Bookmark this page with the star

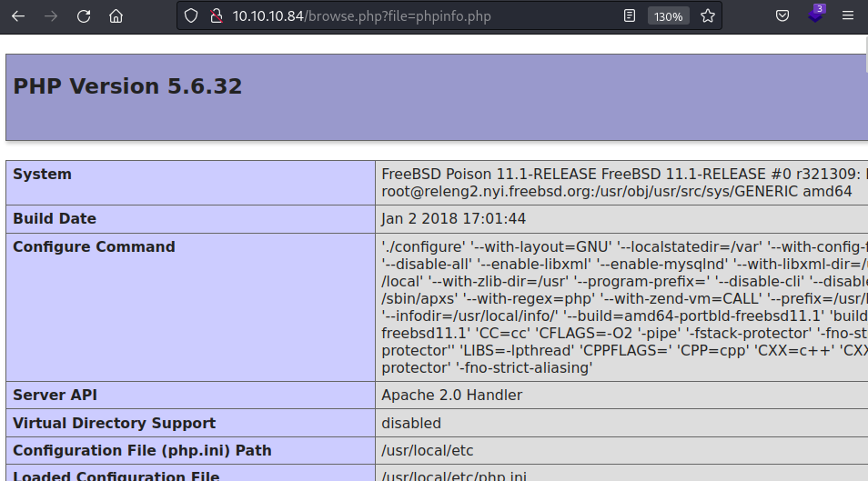[708, 16]
